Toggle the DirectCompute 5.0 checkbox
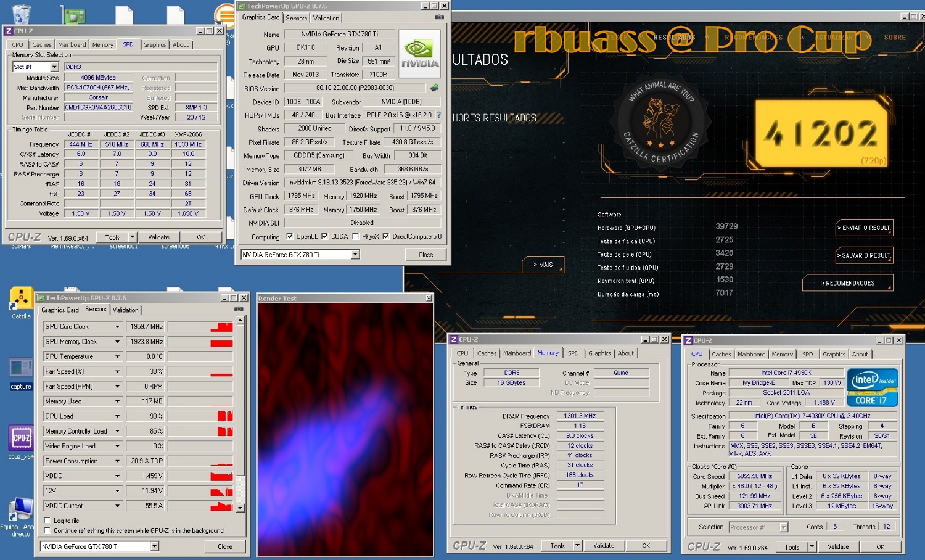This screenshot has width=925, height=560. (386, 236)
